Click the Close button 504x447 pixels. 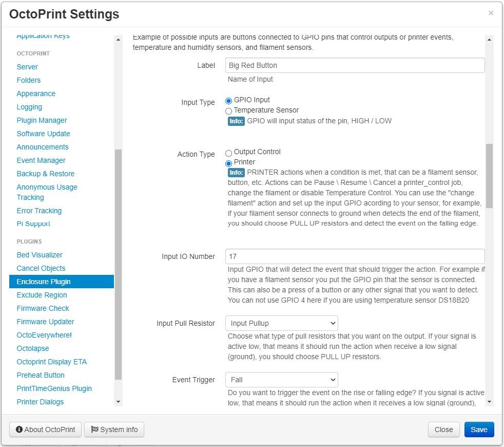(x=443, y=430)
